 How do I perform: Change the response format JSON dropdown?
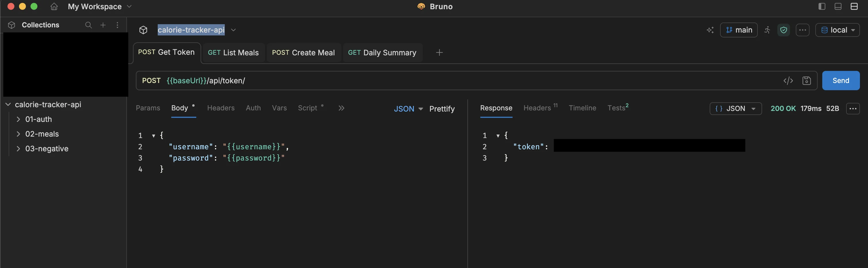tap(736, 109)
